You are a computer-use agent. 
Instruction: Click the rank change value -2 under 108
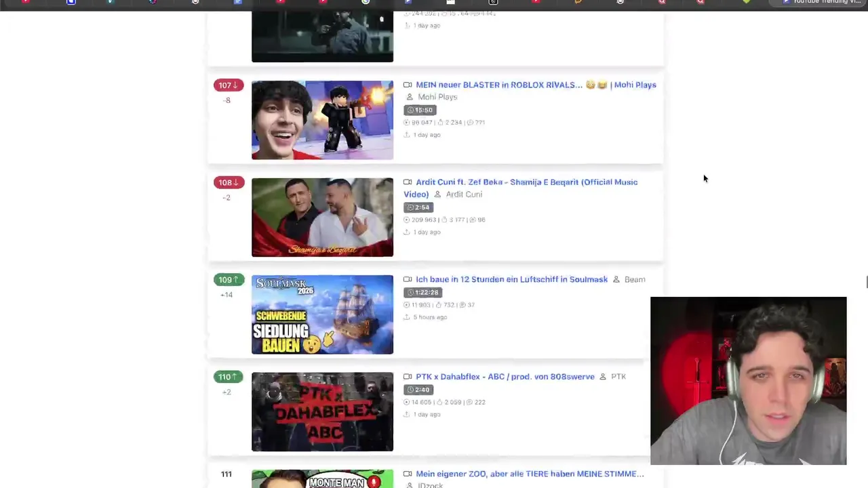click(x=226, y=198)
